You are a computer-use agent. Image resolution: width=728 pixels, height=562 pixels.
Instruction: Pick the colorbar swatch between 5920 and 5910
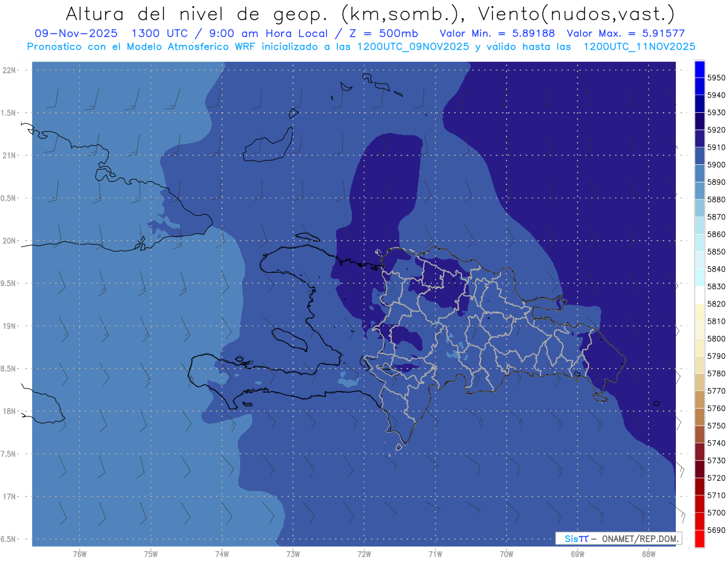click(x=699, y=139)
